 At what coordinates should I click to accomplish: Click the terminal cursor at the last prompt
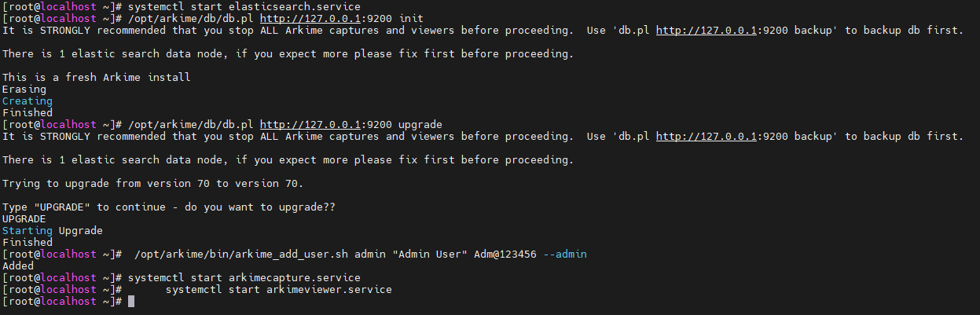coord(131,302)
